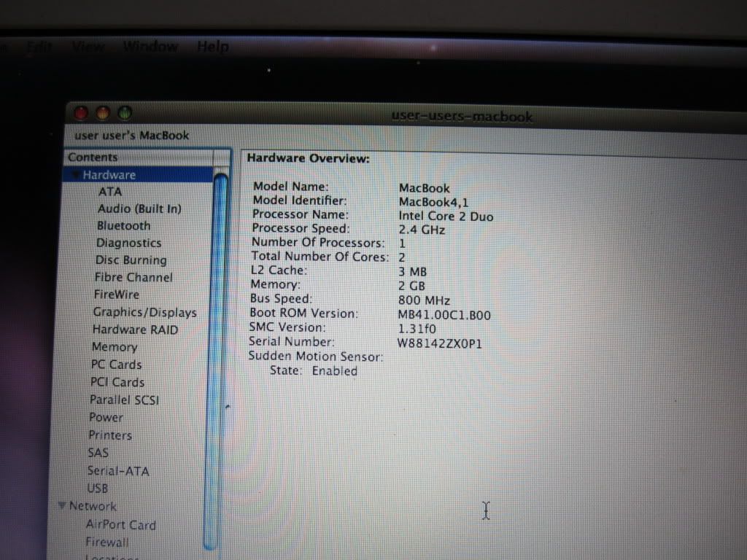Image resolution: width=747 pixels, height=560 pixels.
Task: Open AirPort Card details
Action: tap(121, 525)
